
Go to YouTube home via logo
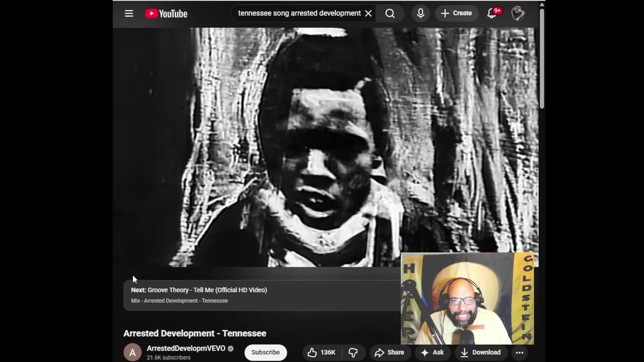(x=166, y=14)
